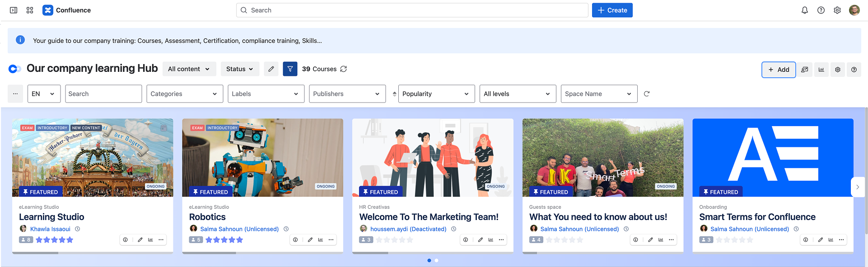The width and height of the screenshot is (868, 267).
Task: Click the edit pencil beside the Status dropdown
Action: click(271, 69)
